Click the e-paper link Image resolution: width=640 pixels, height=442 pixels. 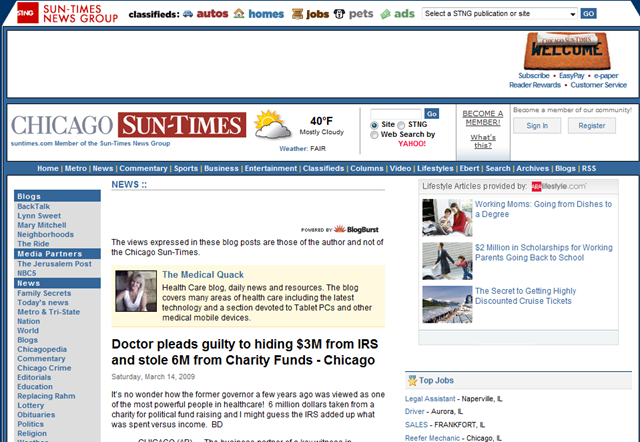click(x=606, y=76)
